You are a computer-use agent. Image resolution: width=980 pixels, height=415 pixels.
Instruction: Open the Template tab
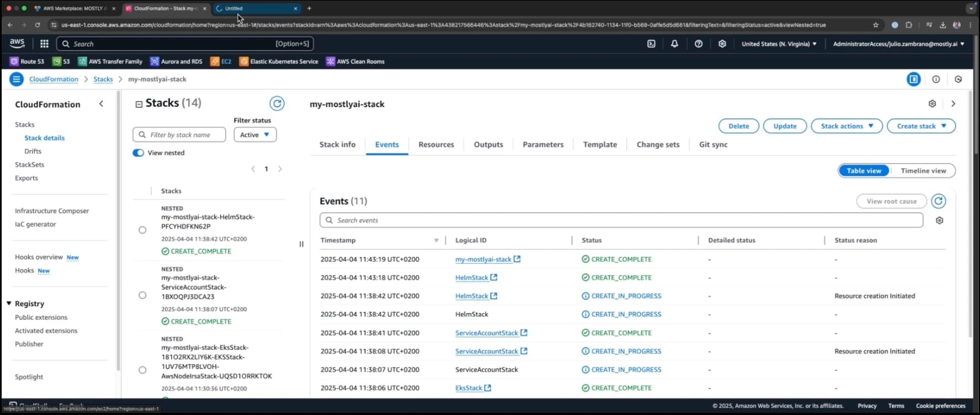pos(599,145)
